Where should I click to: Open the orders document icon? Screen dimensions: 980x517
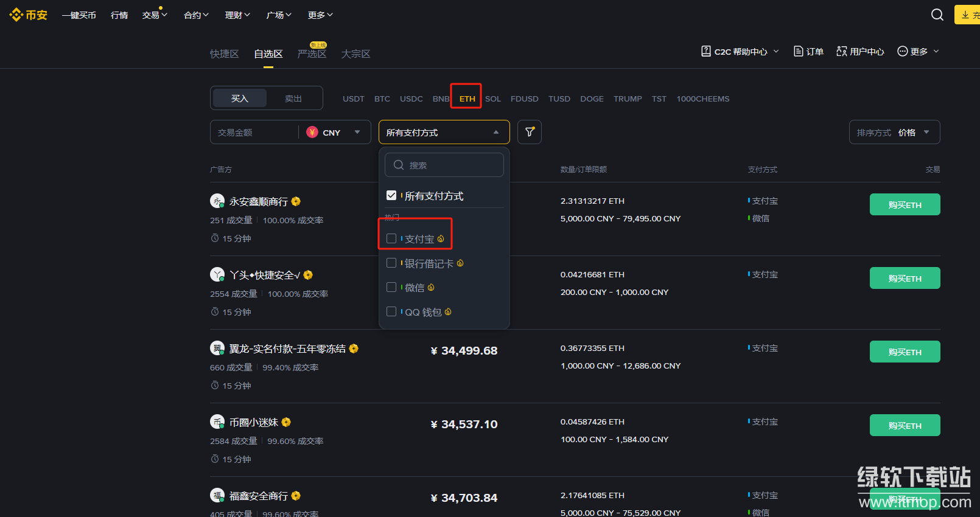click(799, 51)
